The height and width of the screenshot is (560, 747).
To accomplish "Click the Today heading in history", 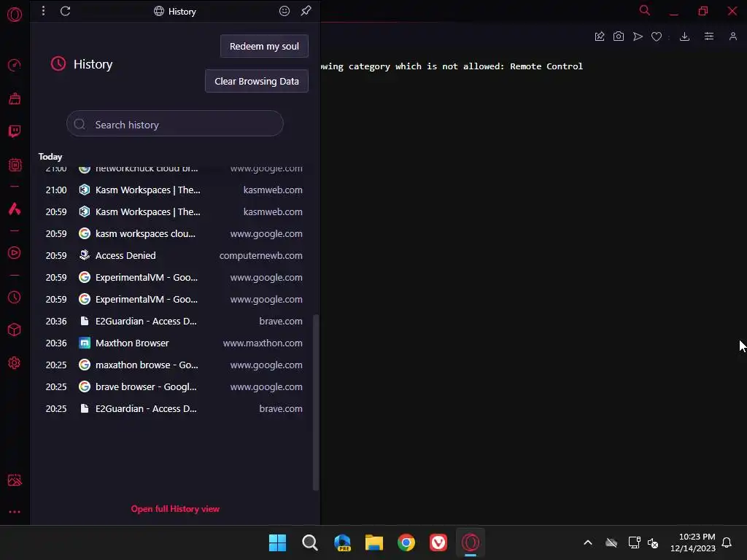I will [x=50, y=157].
